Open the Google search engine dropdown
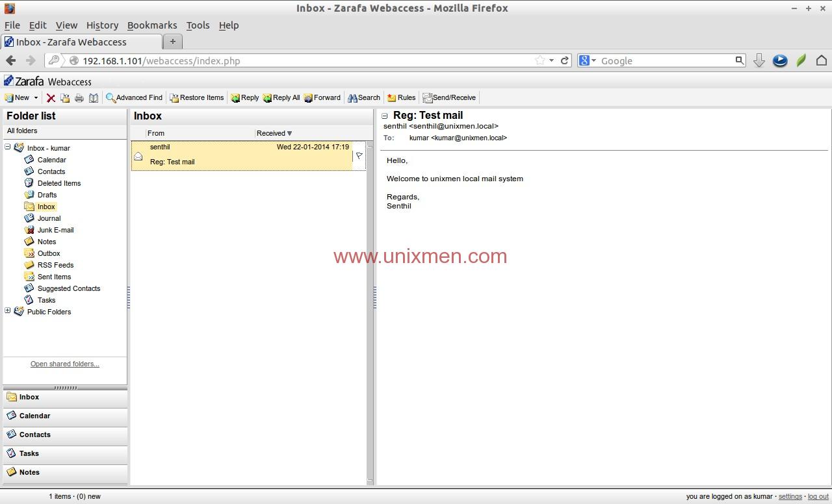 coord(588,60)
